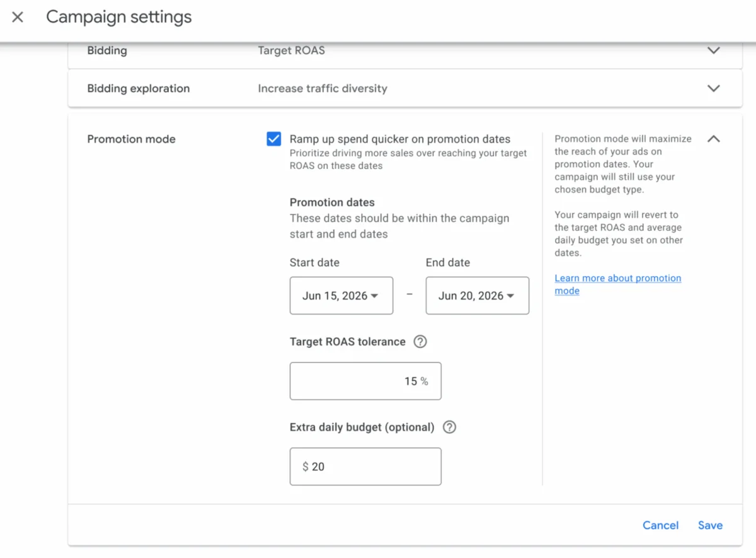Open the End date dropdown

click(478, 296)
